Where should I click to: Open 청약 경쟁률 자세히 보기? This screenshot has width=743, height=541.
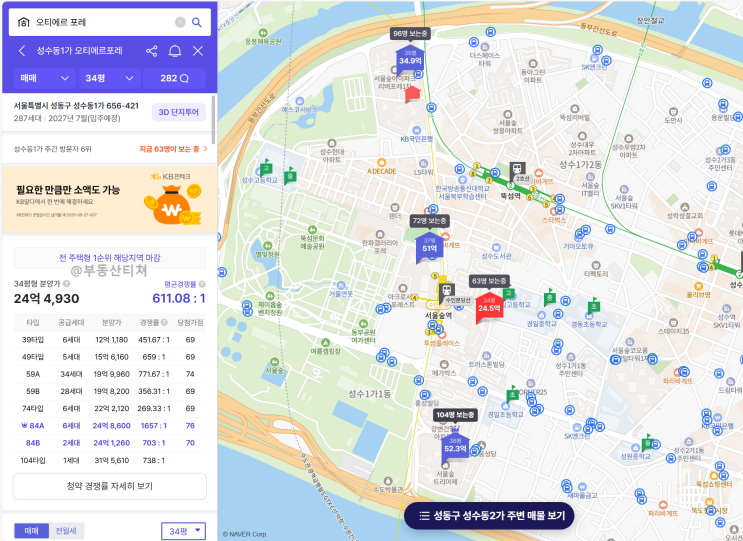coord(109,486)
